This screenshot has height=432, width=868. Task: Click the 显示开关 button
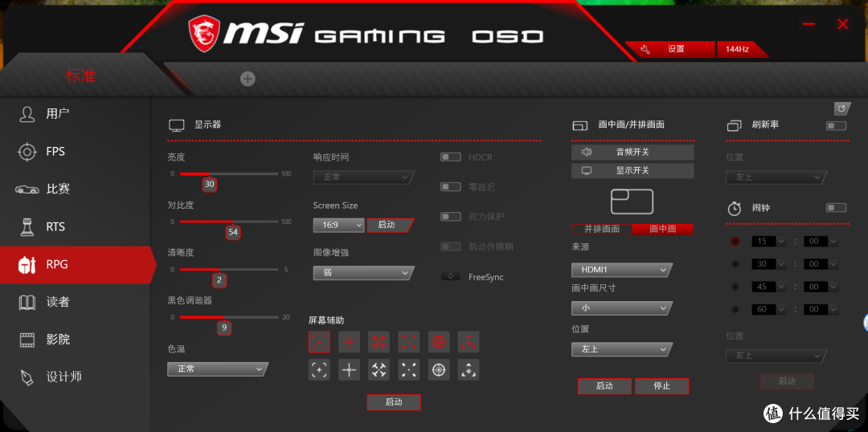633,171
